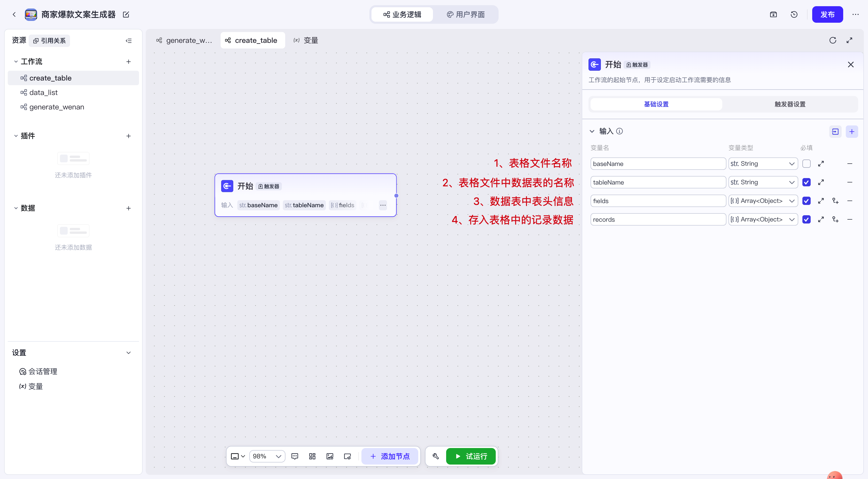Switch to 用户界面 tab

coord(466,14)
